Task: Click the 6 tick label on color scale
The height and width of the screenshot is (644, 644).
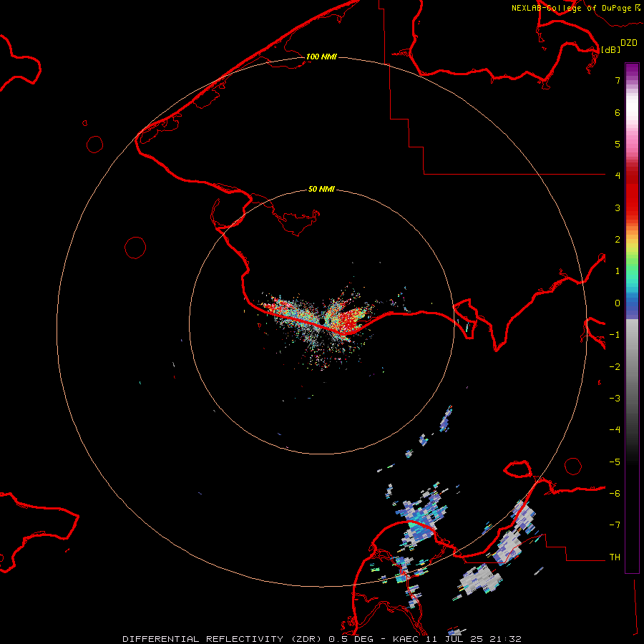Action: click(x=618, y=112)
